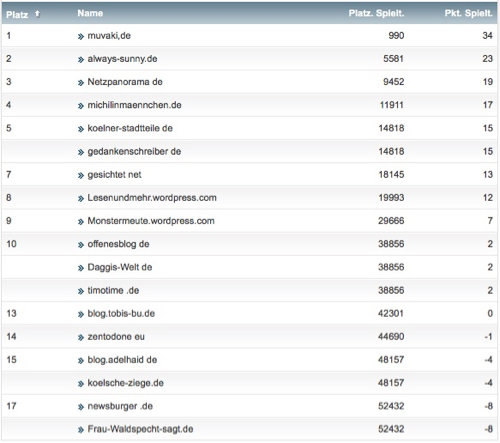
Task: Select the 12 points for Lesenundmehr
Action: [488, 198]
